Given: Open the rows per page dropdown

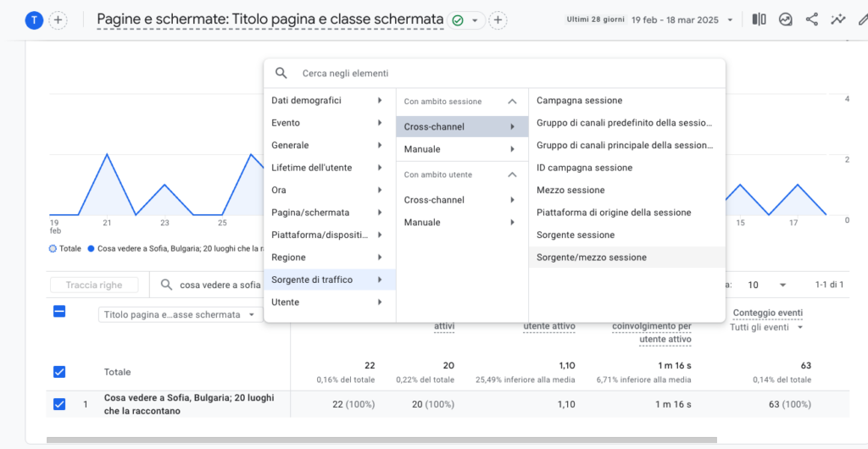Looking at the screenshot, I should (x=767, y=285).
